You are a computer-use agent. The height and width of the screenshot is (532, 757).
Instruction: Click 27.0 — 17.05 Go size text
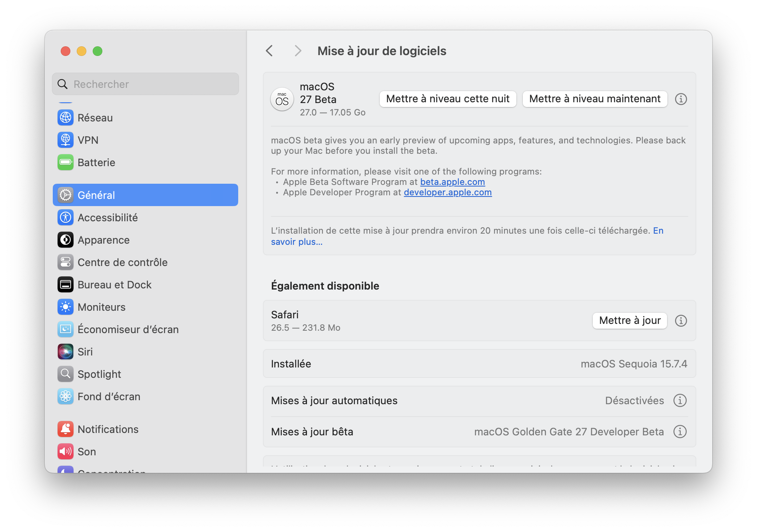(333, 113)
